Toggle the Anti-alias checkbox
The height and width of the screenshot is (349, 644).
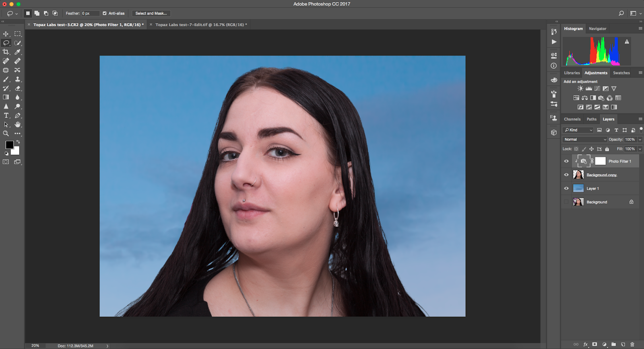(x=105, y=13)
